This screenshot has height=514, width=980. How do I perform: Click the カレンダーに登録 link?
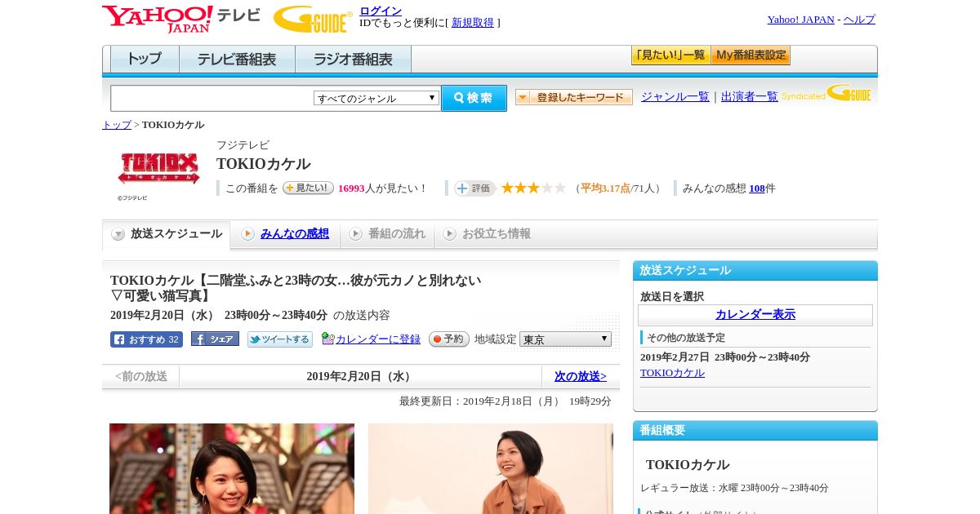click(x=378, y=339)
